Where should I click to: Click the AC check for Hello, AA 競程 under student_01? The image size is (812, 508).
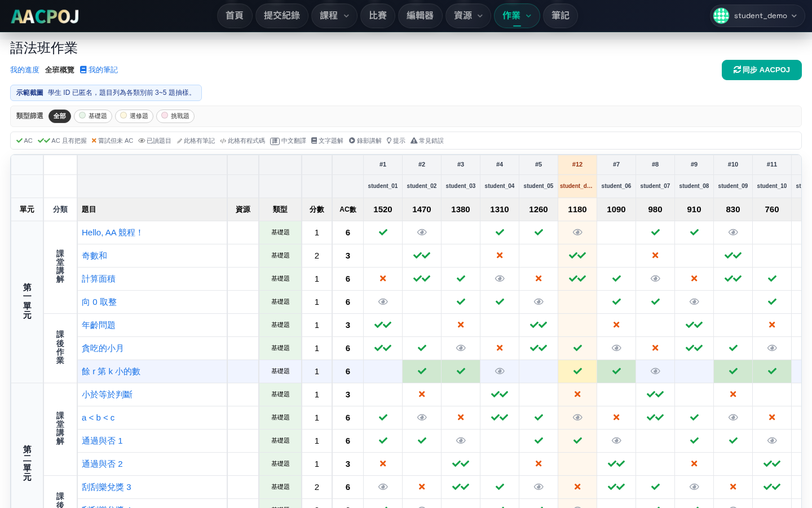click(383, 232)
